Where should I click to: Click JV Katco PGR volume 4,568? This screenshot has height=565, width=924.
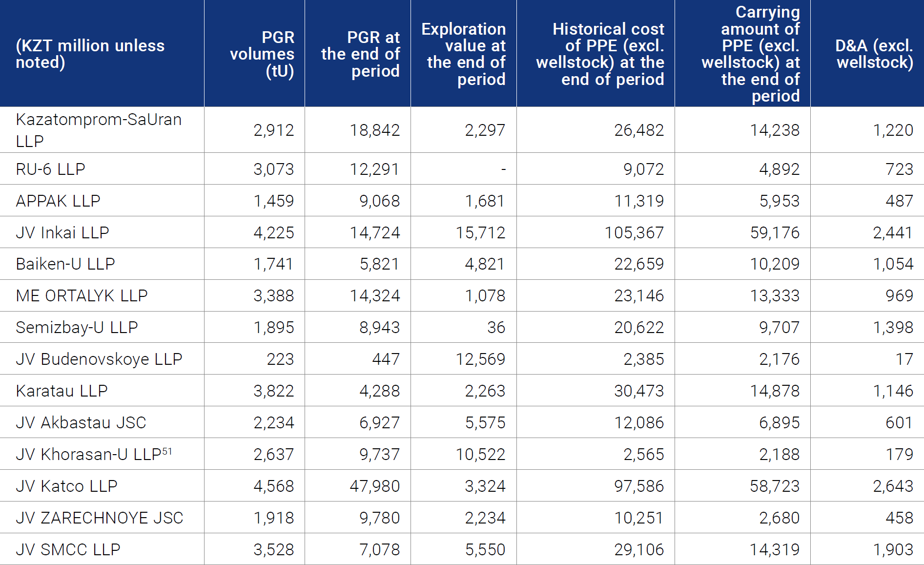274,486
